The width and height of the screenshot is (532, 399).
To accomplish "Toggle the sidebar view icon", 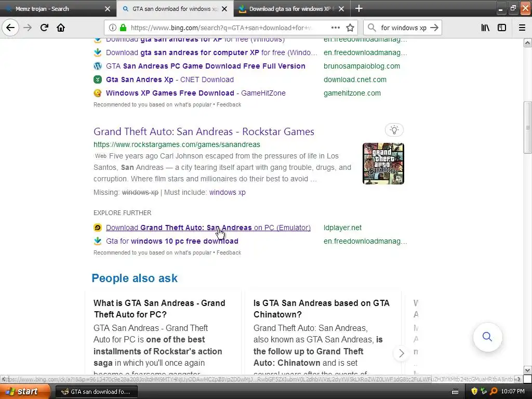I will click(x=502, y=28).
